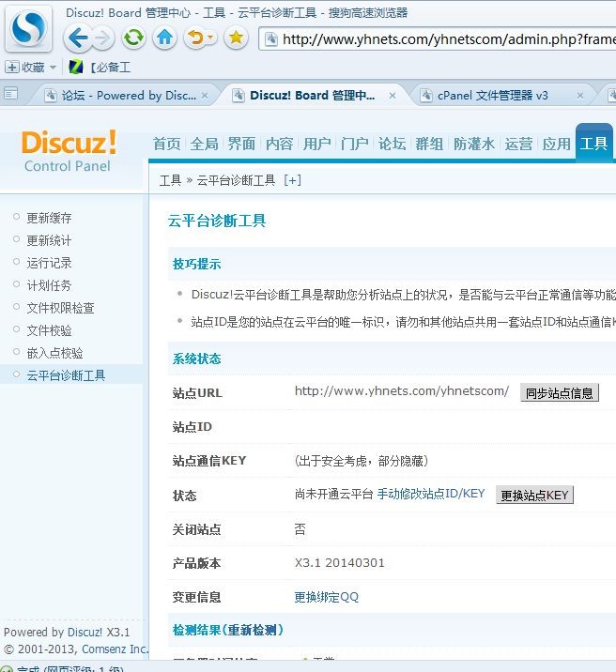Click the 手动修改站点ID/KEY link

431,494
